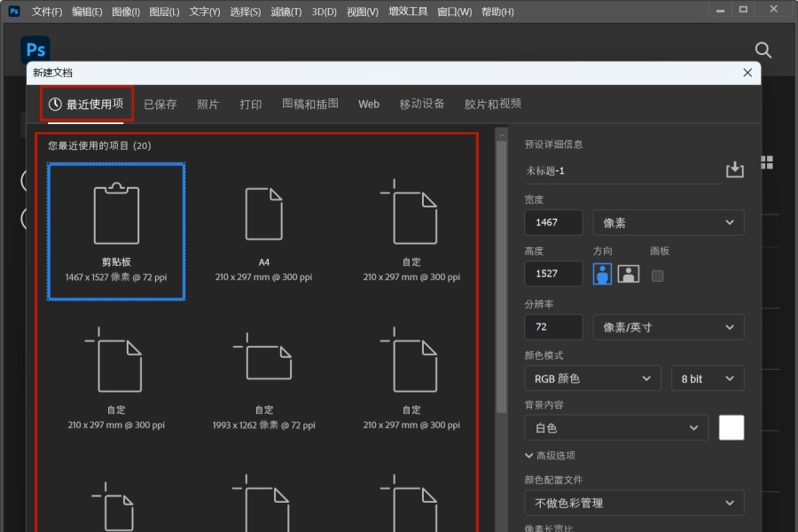Open 滤镜(T) menu
Viewport: 798px width, 532px height.
click(286, 12)
